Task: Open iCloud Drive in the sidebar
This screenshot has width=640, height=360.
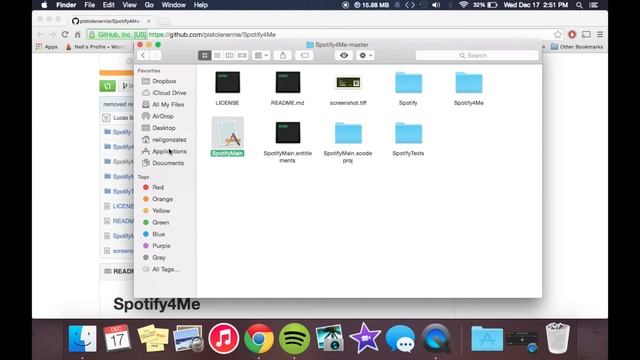Action: click(x=169, y=93)
